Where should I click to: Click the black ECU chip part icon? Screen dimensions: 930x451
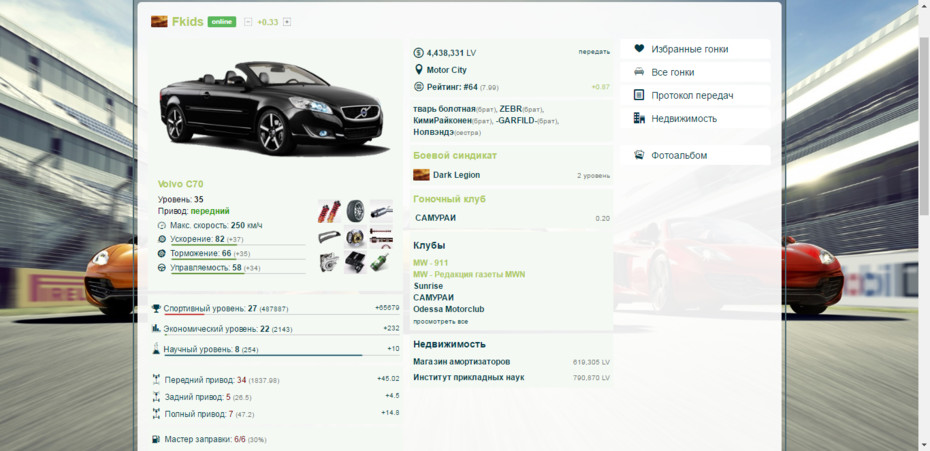click(x=355, y=262)
